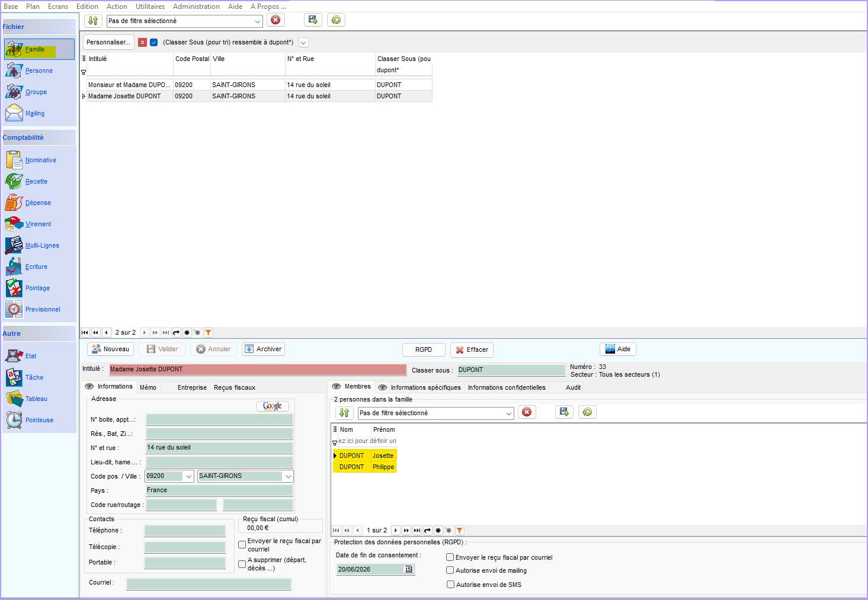The width and height of the screenshot is (868, 600).
Task: Open the Mailing envelope icon
Action: tap(14, 113)
